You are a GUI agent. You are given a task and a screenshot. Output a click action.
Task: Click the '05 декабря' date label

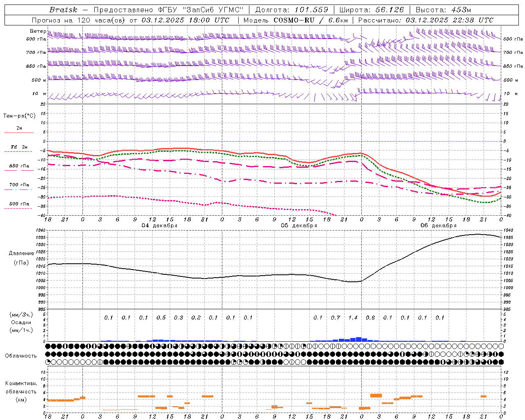(x=299, y=226)
